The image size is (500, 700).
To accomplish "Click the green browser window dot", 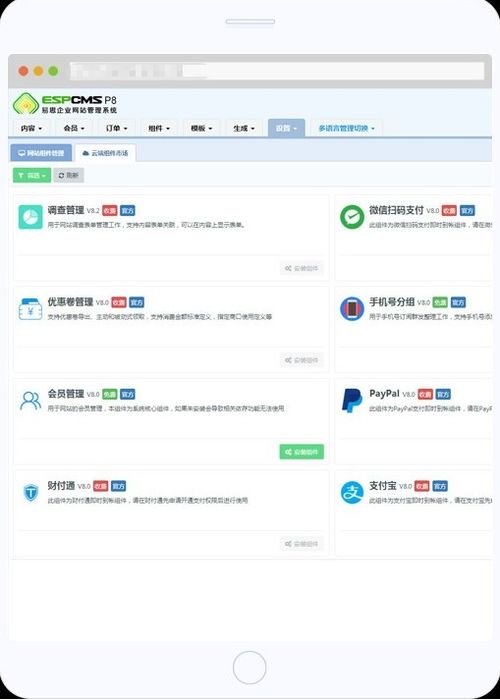I will (x=53, y=71).
